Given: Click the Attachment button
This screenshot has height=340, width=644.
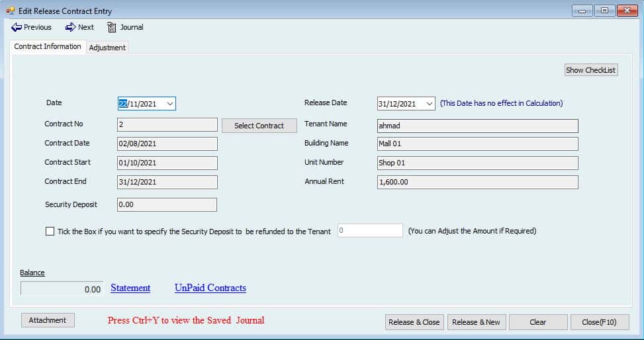Looking at the screenshot, I should [x=48, y=320].
